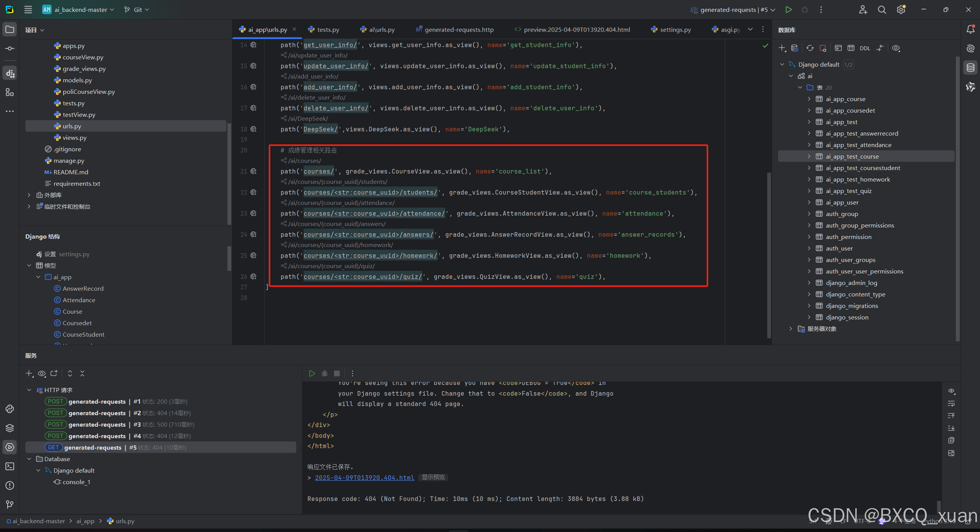This screenshot has width=980, height=532.
Task: Collapse the HTTP 请求 services node
Action: coord(29,390)
